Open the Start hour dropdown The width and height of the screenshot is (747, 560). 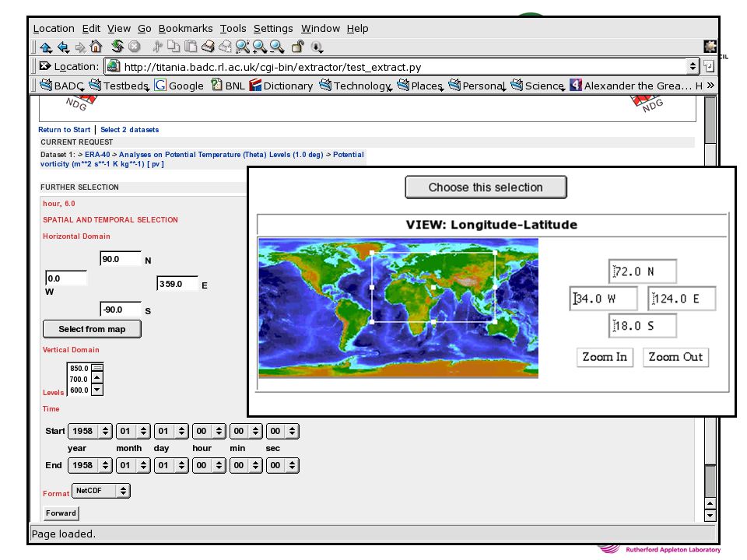[209, 431]
